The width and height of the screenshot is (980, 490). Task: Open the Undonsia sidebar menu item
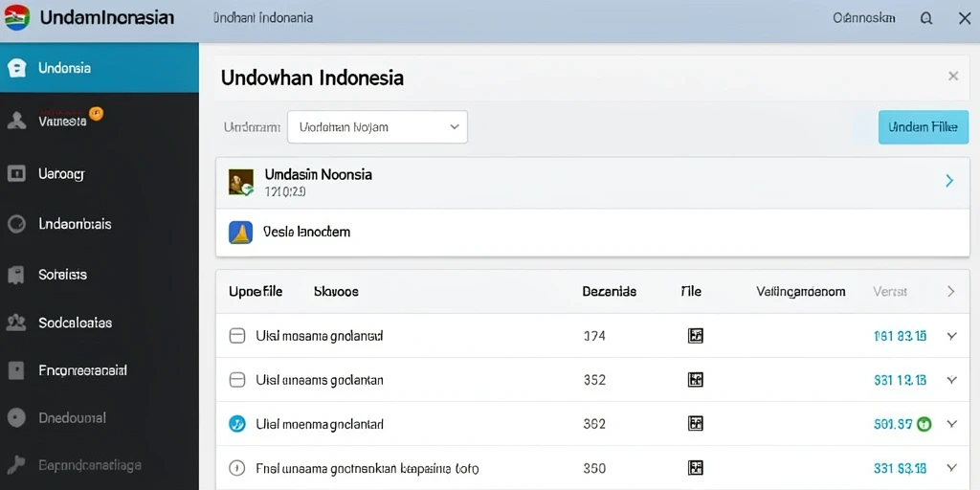click(100, 68)
